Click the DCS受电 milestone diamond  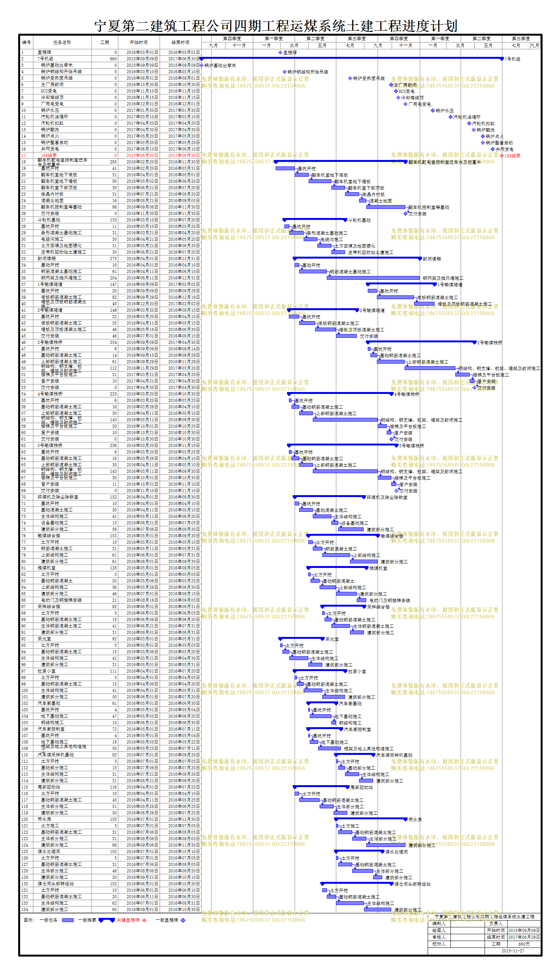tap(396, 91)
